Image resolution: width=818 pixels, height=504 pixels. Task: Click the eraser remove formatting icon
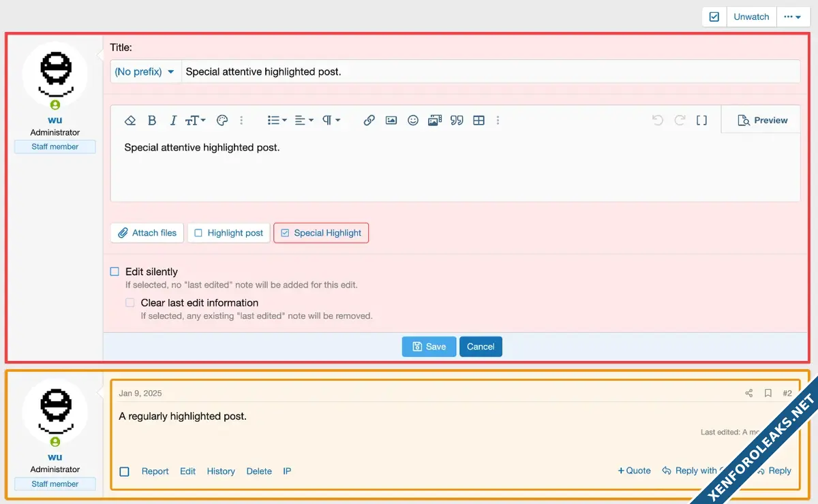pos(130,121)
